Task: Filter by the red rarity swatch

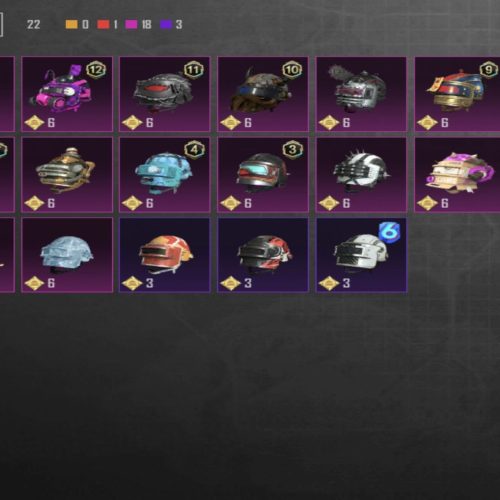Action: tap(103, 24)
